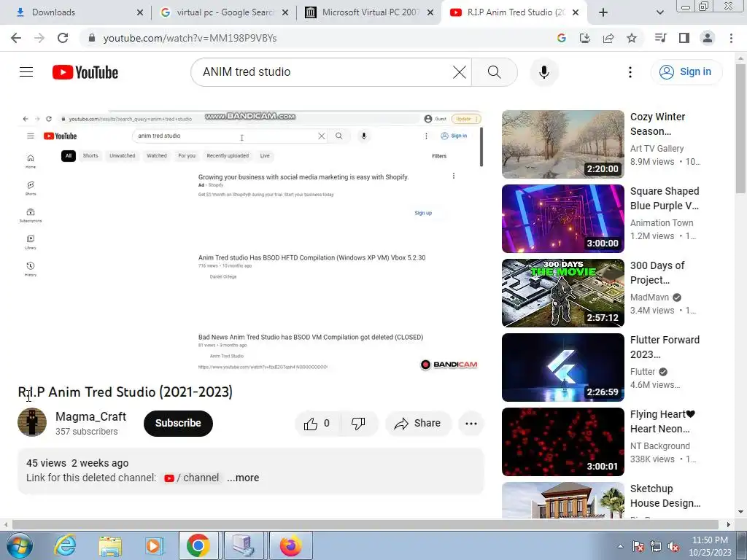Go back with browser back arrow
Image resolution: width=747 pixels, height=560 pixels.
(16, 38)
